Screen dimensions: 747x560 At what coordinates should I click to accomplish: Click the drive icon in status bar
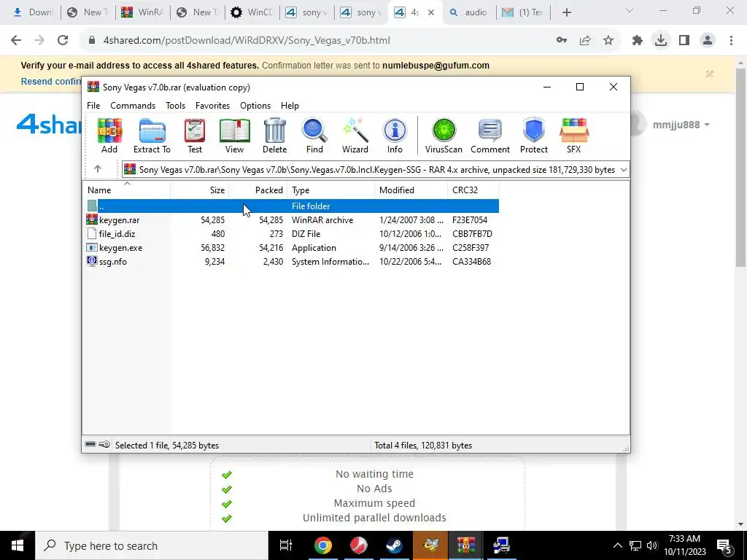[x=90, y=444]
